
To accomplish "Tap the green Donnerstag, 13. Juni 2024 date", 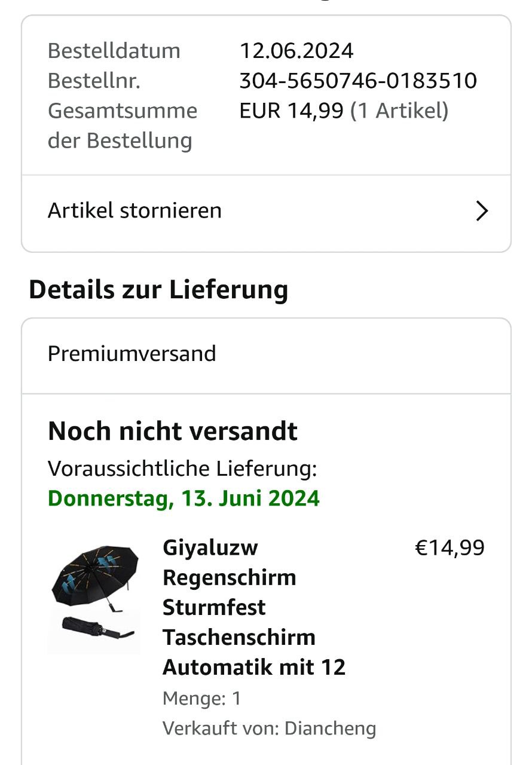I will pos(184,498).
